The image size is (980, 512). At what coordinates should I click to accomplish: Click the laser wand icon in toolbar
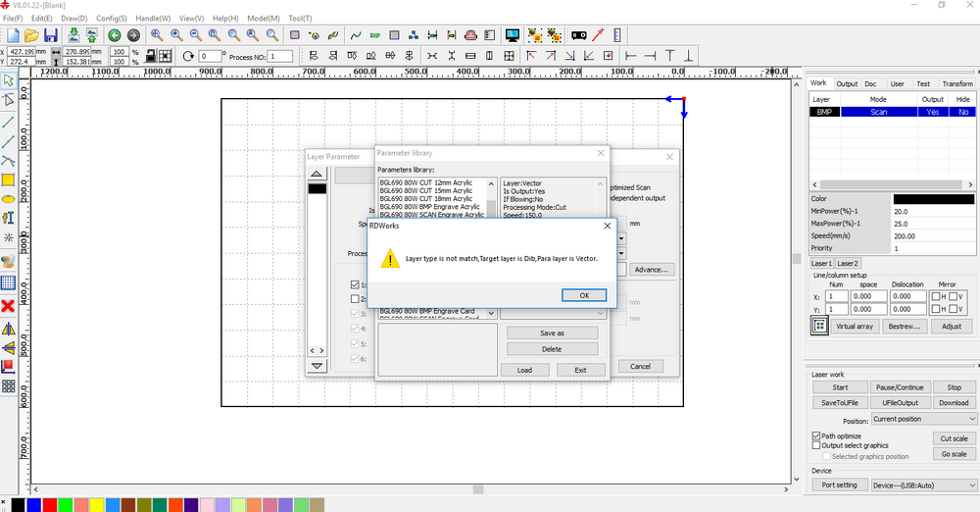598,35
